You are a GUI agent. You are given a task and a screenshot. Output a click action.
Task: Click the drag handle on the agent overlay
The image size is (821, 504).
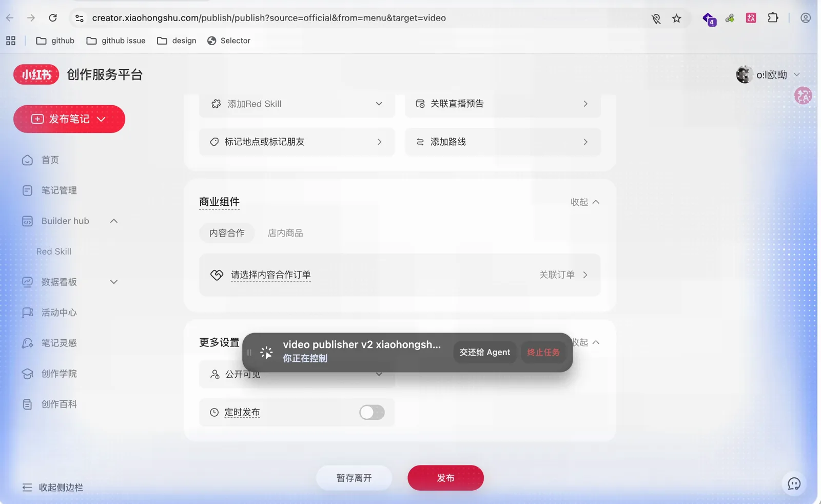(249, 353)
